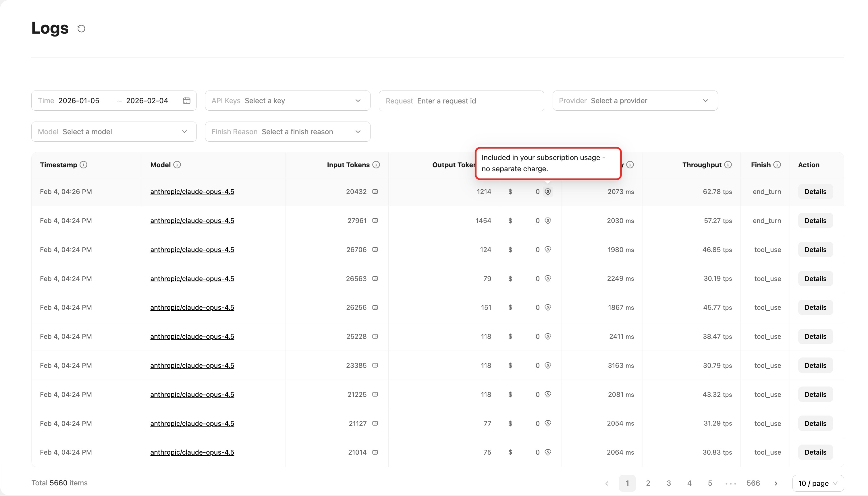
Task: Click the next page arrow
Action: pos(776,483)
